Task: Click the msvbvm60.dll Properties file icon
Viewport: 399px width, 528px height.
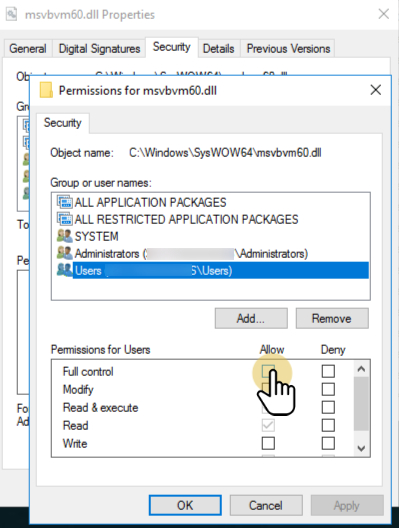Action: (11, 14)
